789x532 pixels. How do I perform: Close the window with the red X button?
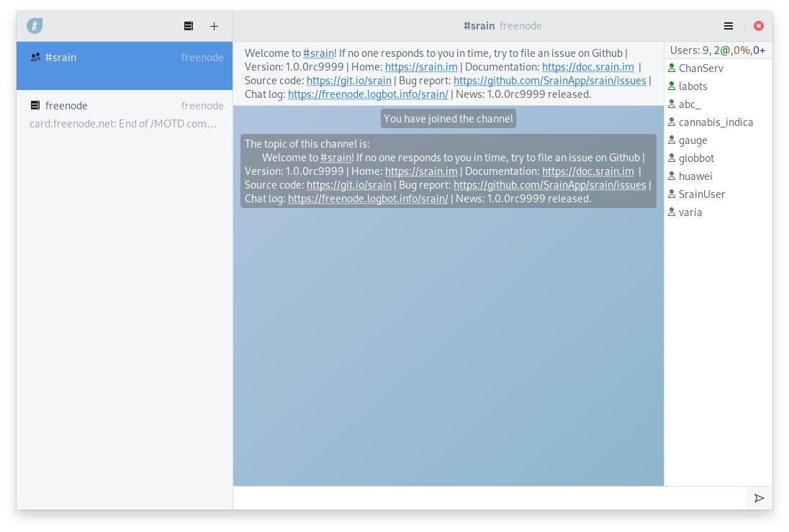(759, 26)
